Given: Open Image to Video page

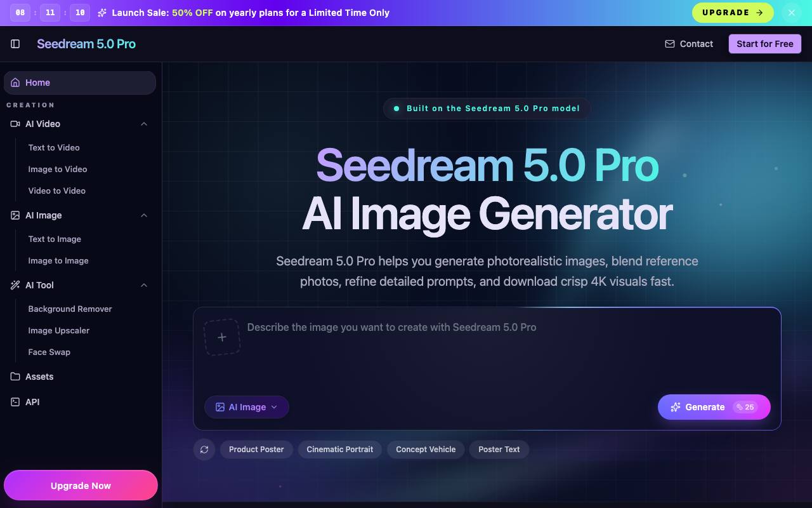Looking at the screenshot, I should pyautogui.click(x=58, y=169).
